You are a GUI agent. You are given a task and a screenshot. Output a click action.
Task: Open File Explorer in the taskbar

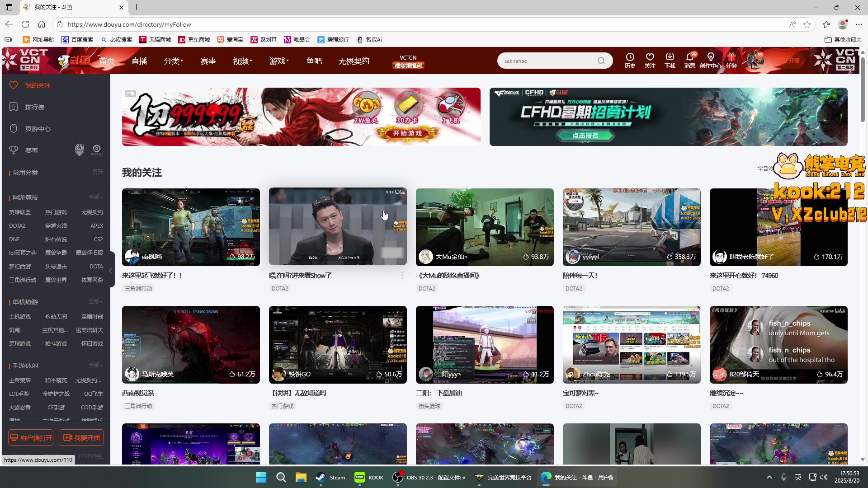[301, 477]
